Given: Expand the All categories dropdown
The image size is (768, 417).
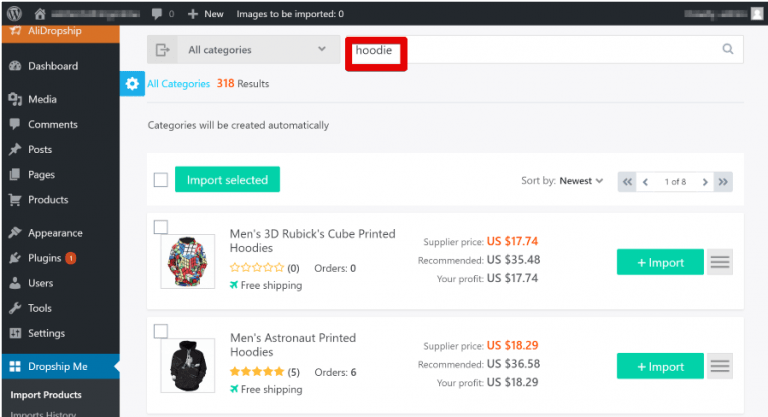Looking at the screenshot, I should point(243,49).
